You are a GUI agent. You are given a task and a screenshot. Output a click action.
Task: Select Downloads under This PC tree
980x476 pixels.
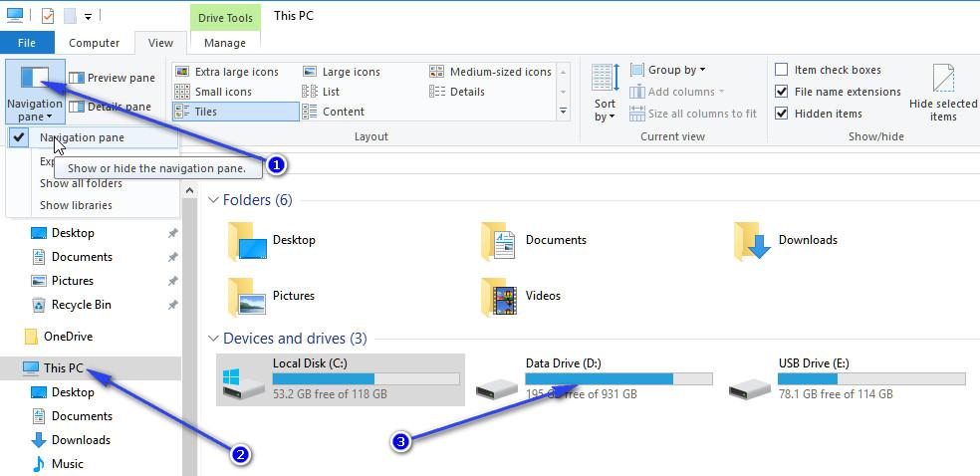82,440
